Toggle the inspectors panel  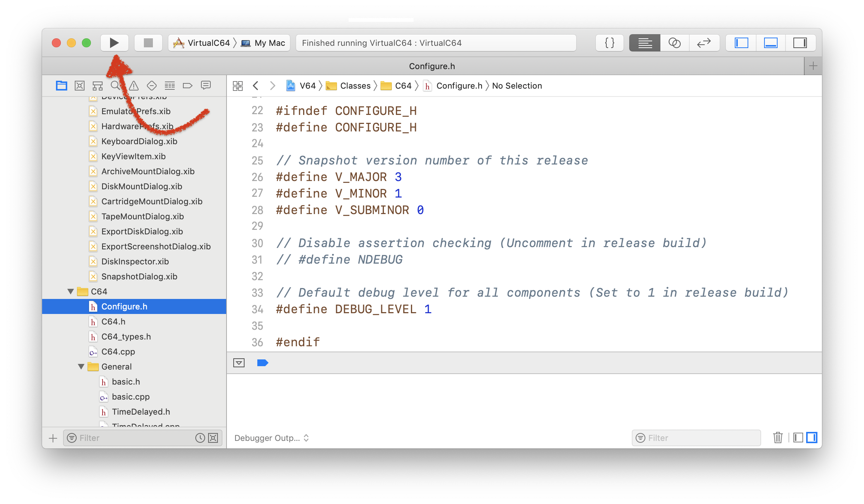800,43
